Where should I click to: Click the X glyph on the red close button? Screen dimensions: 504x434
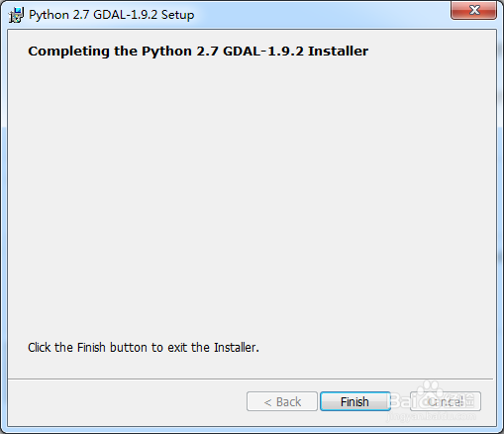pyautogui.click(x=474, y=10)
